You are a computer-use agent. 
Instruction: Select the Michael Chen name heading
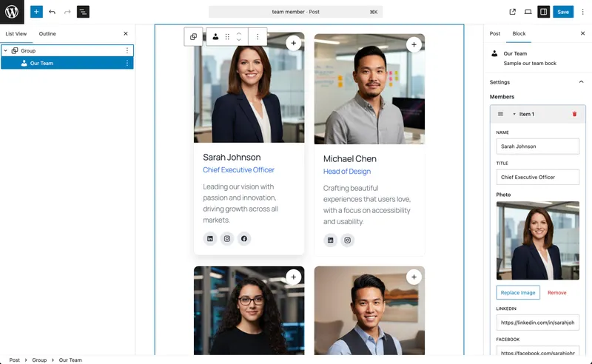click(349, 158)
